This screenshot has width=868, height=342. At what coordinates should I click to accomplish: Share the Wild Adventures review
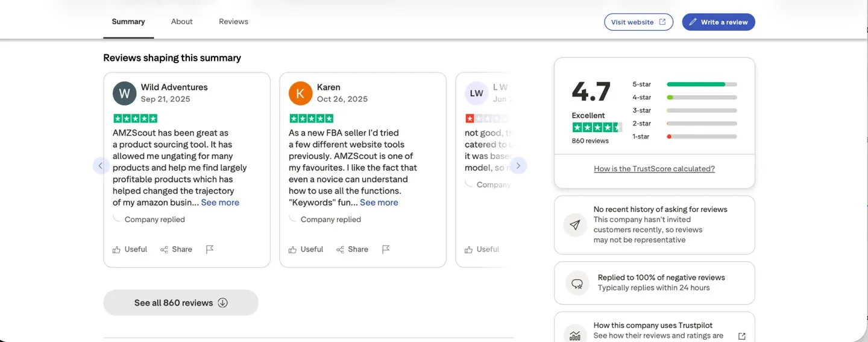coord(176,249)
